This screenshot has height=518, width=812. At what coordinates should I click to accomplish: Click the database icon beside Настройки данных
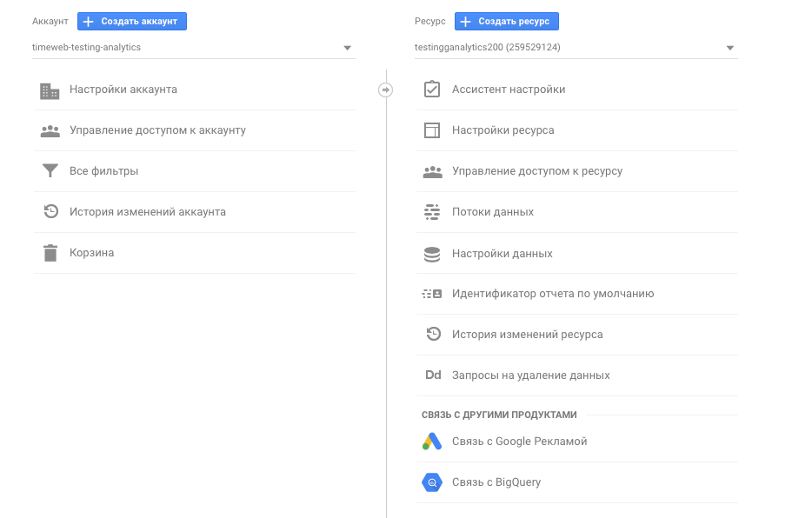click(x=432, y=254)
